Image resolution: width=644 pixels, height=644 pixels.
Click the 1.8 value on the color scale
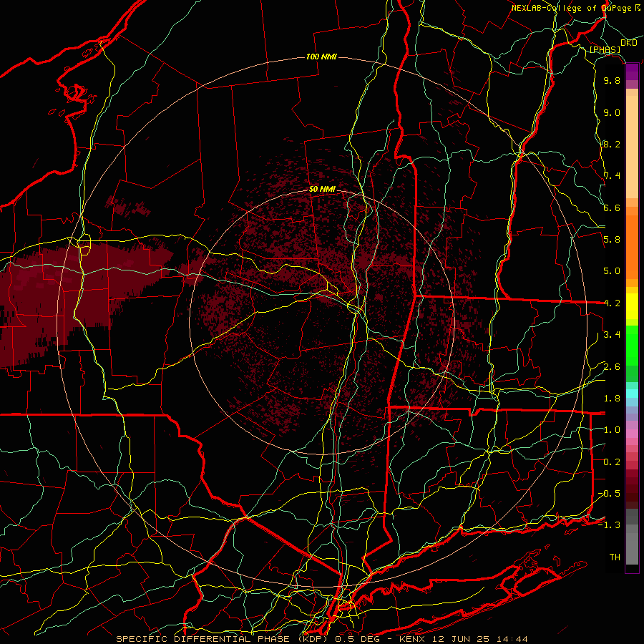pyautogui.click(x=612, y=398)
